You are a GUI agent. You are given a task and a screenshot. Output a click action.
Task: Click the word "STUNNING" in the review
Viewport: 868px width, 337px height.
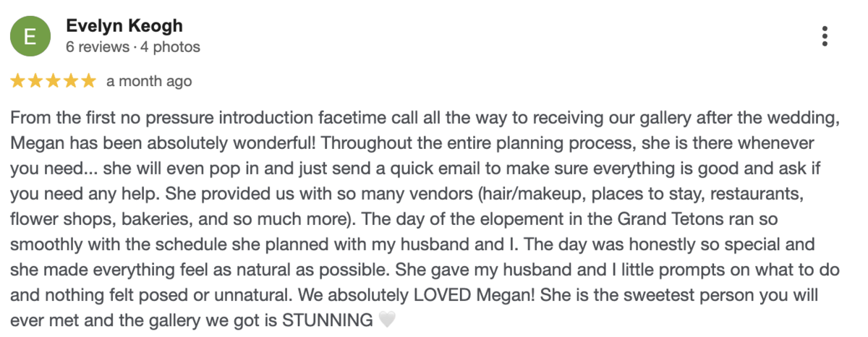point(329,320)
